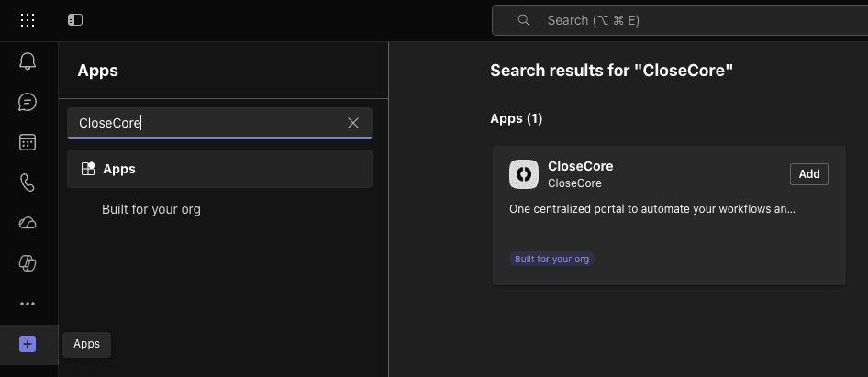Click the Apps tooltip label
The height and width of the screenshot is (377, 868).
[x=87, y=344]
